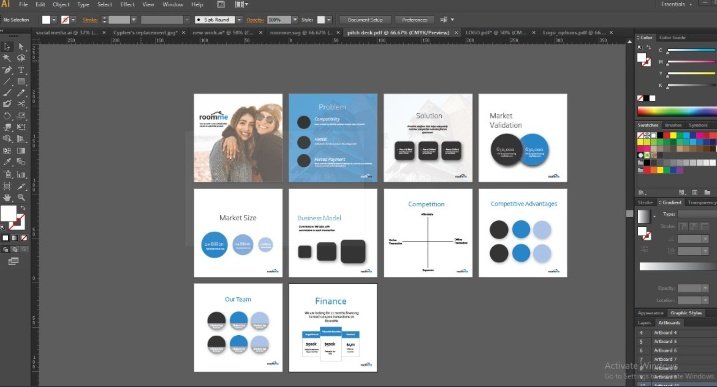Select the Scale tool

(x=21, y=116)
